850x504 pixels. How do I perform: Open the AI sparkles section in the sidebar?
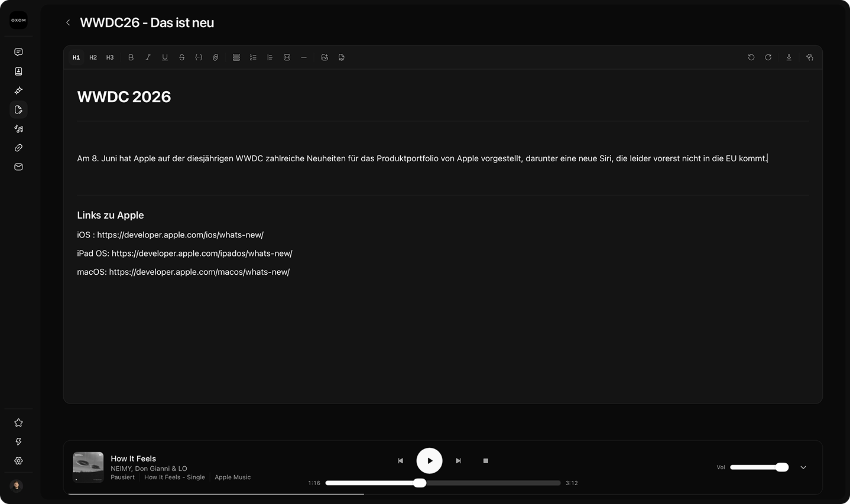(19, 90)
